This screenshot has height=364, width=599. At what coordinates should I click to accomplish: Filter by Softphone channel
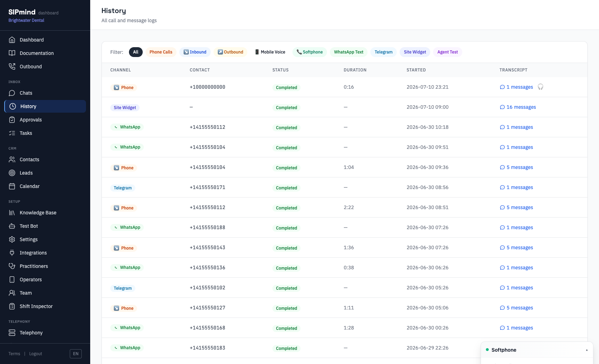point(309,52)
